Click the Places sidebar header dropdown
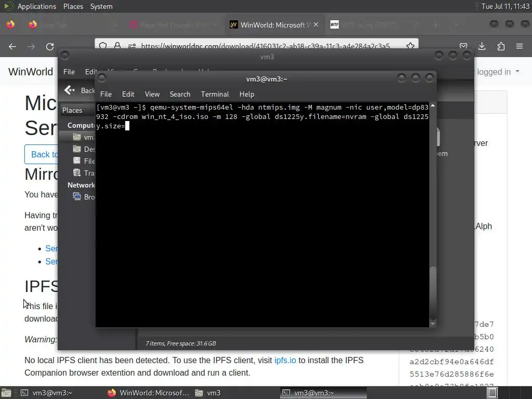The width and height of the screenshot is (532, 399). tap(77, 110)
